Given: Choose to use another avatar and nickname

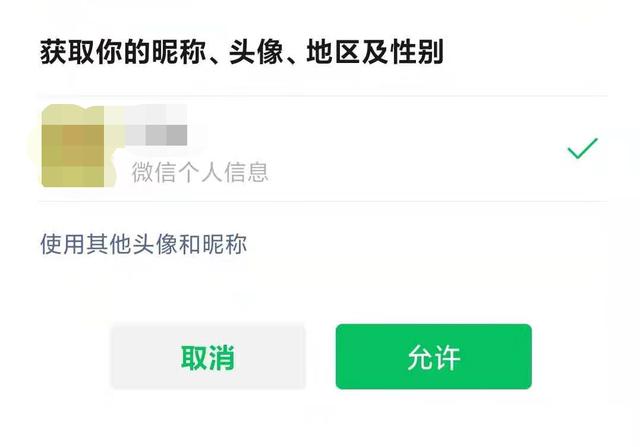Looking at the screenshot, I should (x=143, y=244).
